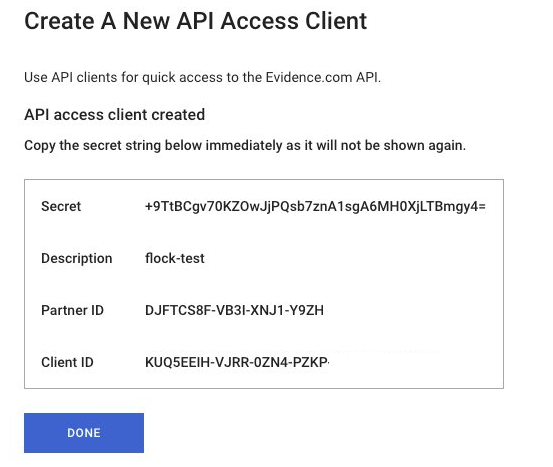Click the Partner ID label
Screen dimensions: 553x467
point(72,310)
